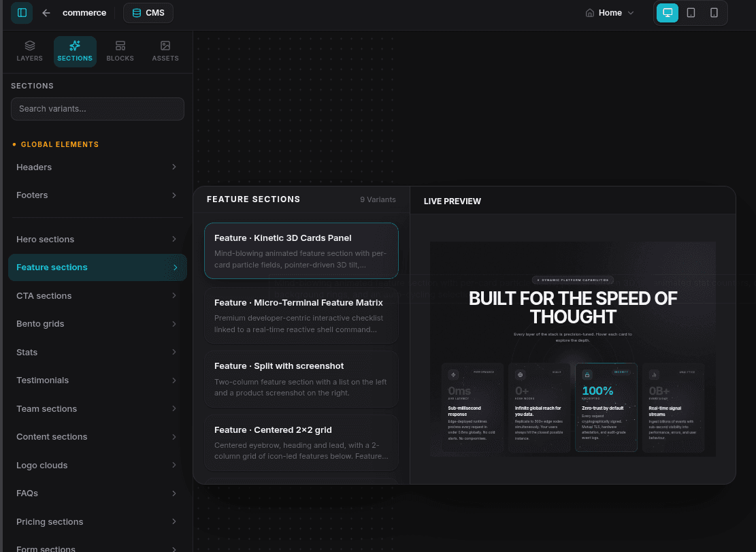Viewport: 756px width, 552px height.
Task: Open the Layers tab
Action: [x=29, y=51]
